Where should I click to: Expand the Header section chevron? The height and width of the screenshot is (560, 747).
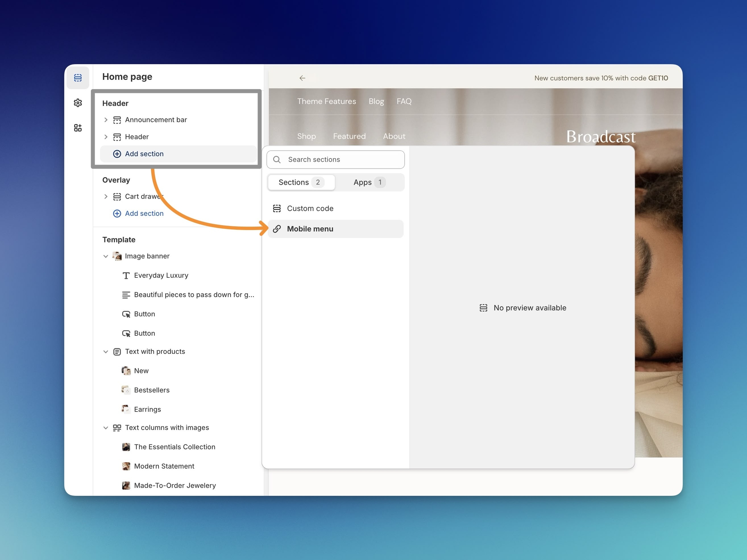(x=106, y=137)
